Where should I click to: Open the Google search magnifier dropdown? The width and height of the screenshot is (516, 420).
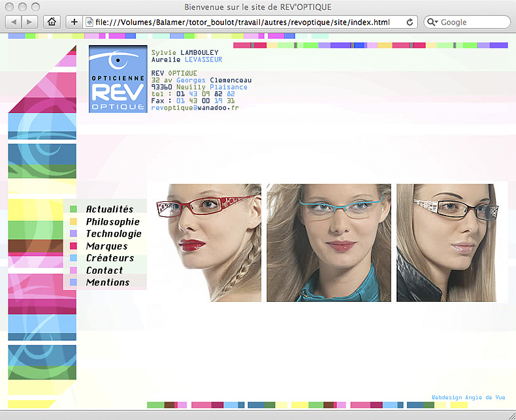click(x=434, y=22)
